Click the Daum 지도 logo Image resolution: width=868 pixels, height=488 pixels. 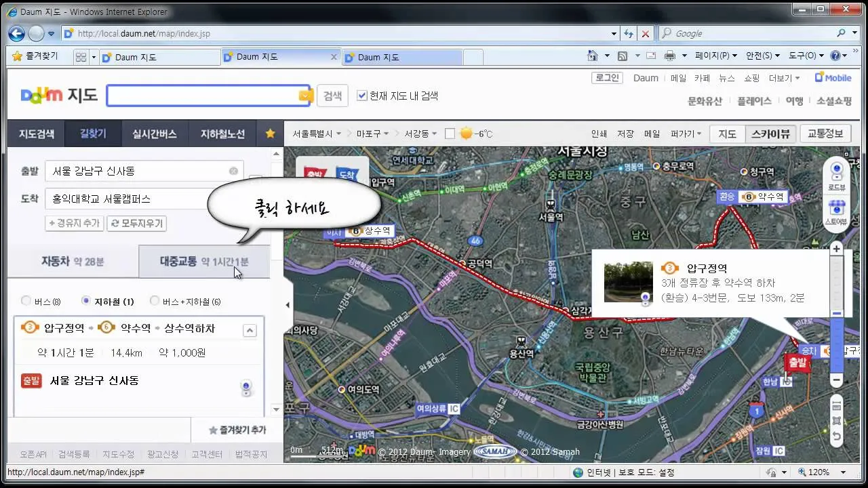pos(59,96)
